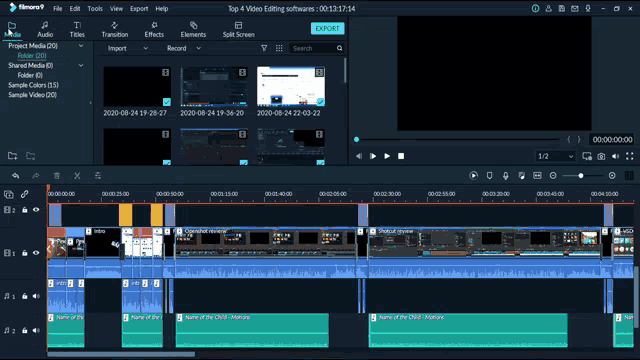Image resolution: width=640 pixels, height=360 pixels.
Task: Step back one frame in preview
Action: (x=359, y=156)
